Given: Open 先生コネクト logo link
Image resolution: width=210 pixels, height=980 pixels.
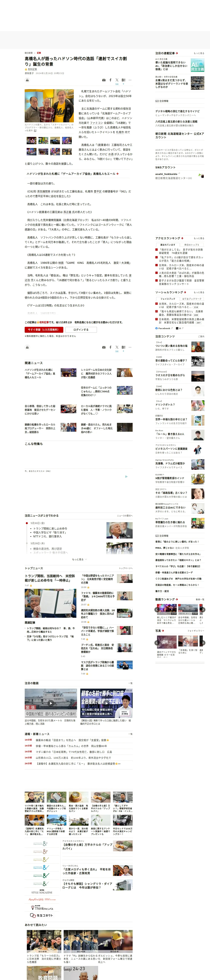Looking at the screenshot, I should pos(42,915).
